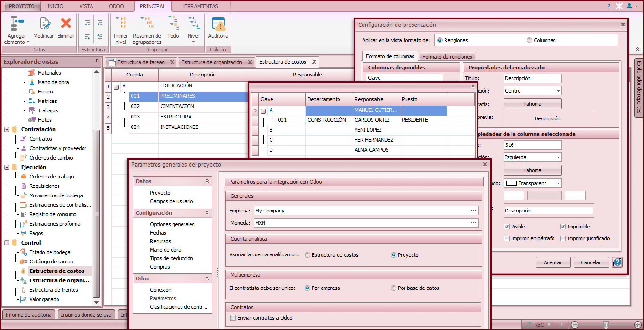The width and height of the screenshot is (644, 330).
Task: Click the user account icon in title bar
Action: pos(629,6)
